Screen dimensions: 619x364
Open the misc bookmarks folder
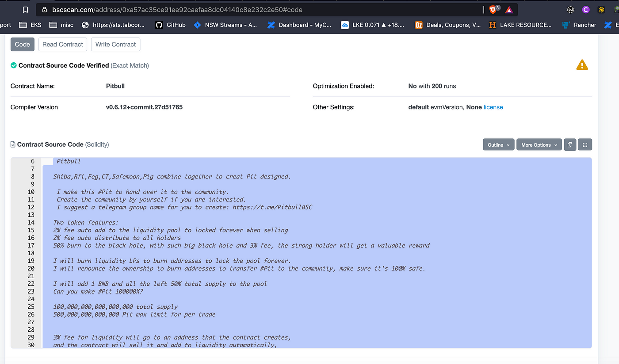coord(61,25)
